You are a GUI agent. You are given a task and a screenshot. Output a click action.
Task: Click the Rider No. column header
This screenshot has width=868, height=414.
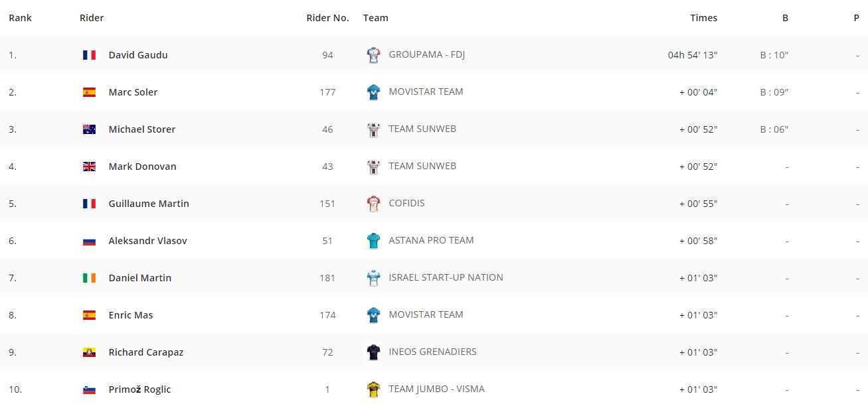[x=327, y=18]
